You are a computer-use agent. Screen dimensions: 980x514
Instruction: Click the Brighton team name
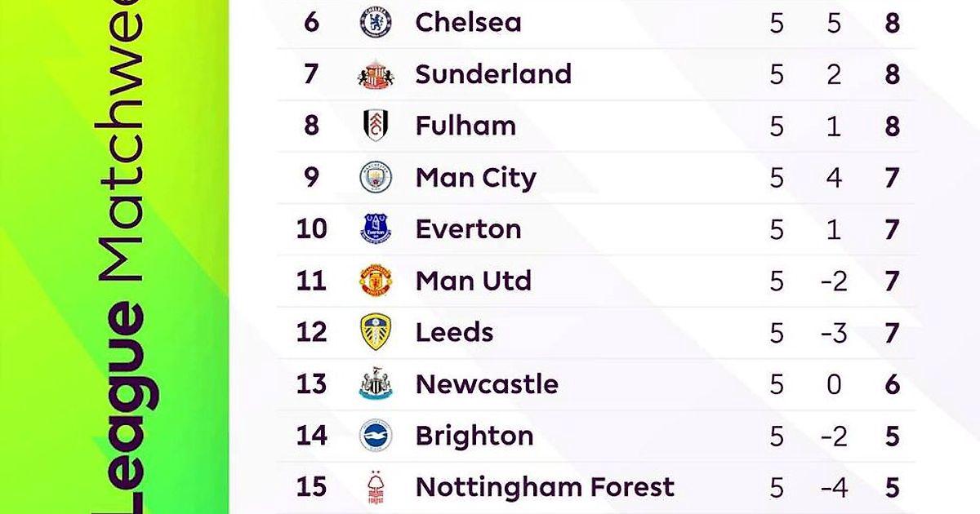coord(474,436)
